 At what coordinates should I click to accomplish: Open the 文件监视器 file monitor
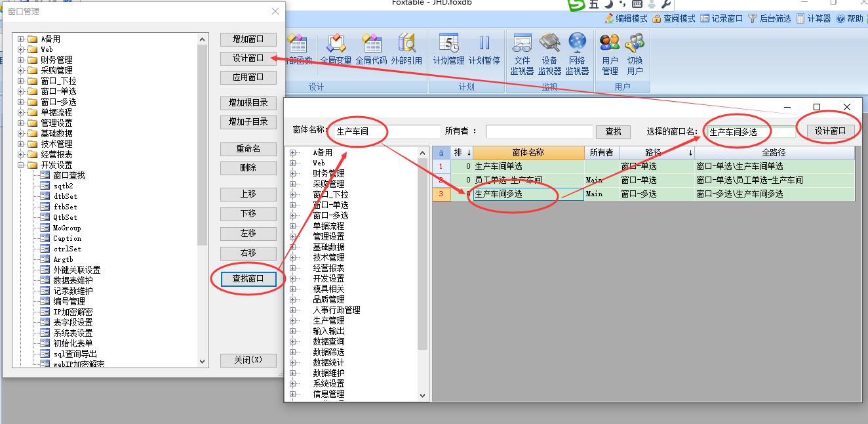click(522, 53)
